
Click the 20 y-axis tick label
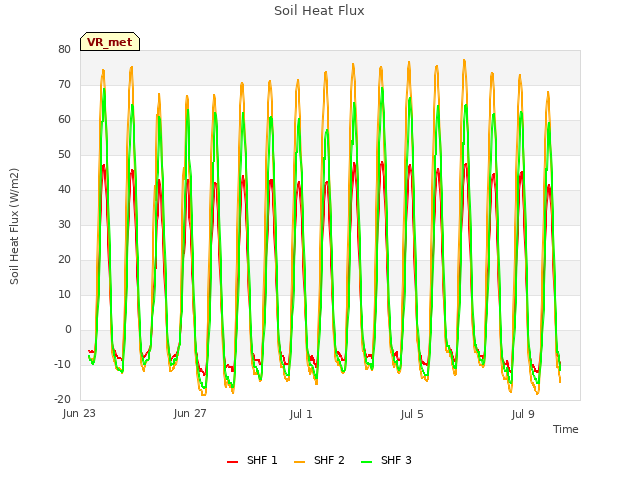[64, 260]
